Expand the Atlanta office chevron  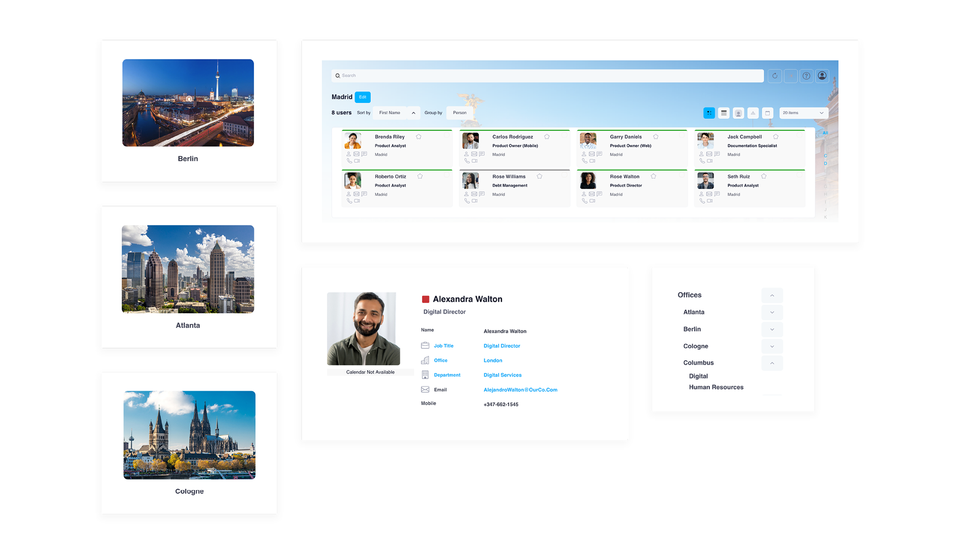772,312
